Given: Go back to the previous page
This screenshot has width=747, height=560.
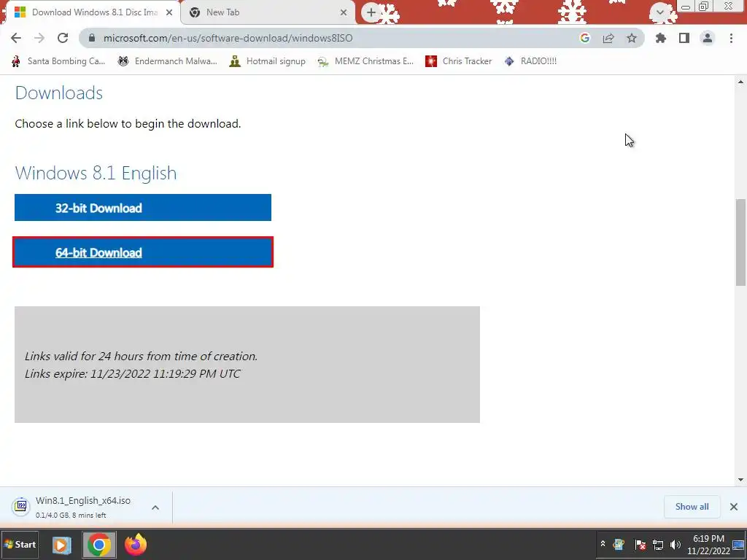Looking at the screenshot, I should click(16, 38).
